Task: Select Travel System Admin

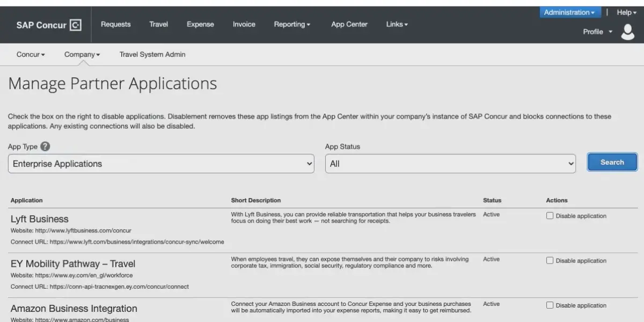Action: pyautogui.click(x=152, y=54)
